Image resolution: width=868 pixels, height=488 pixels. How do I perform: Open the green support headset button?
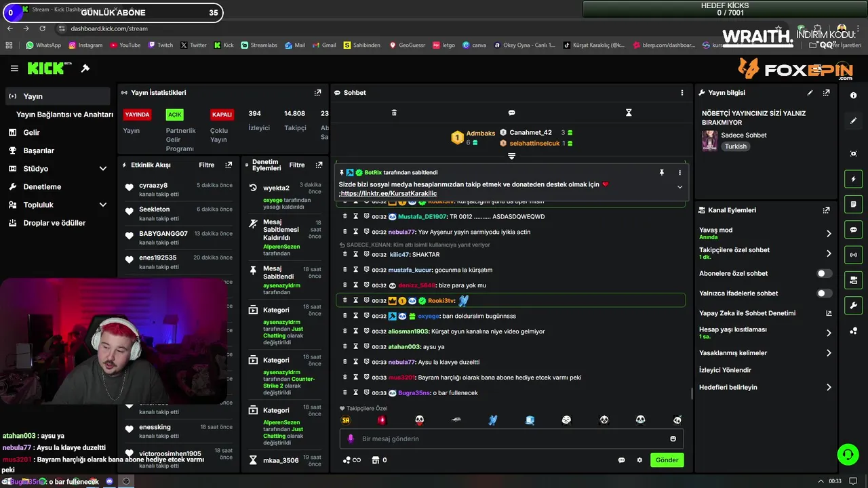(848, 454)
